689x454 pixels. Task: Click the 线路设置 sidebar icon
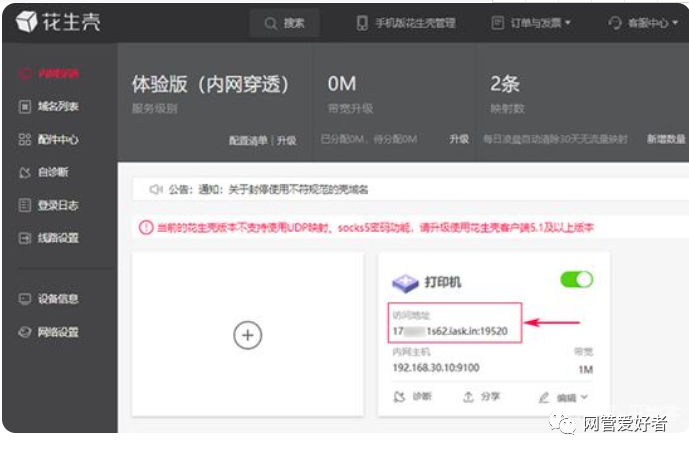25,238
